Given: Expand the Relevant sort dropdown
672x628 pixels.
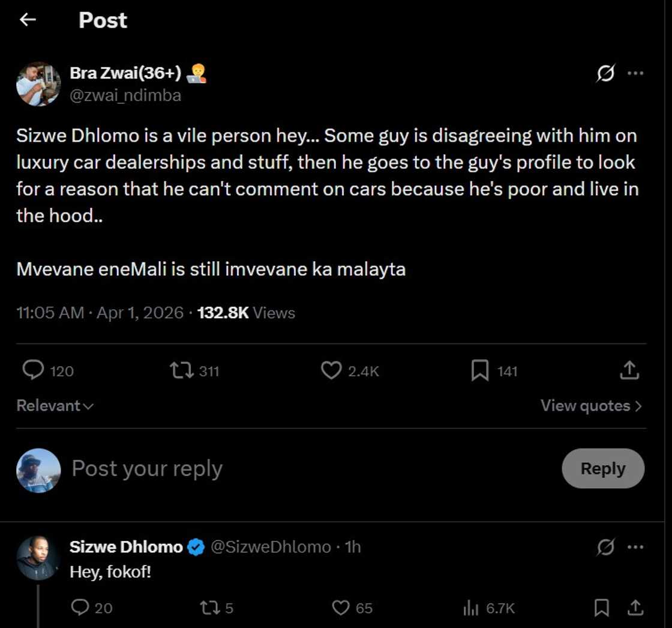Looking at the screenshot, I should (x=55, y=406).
